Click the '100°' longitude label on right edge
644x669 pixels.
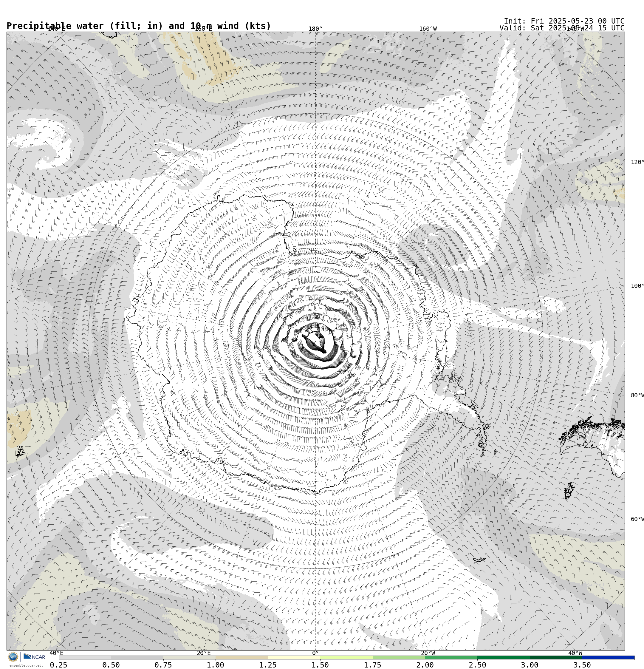637,286
